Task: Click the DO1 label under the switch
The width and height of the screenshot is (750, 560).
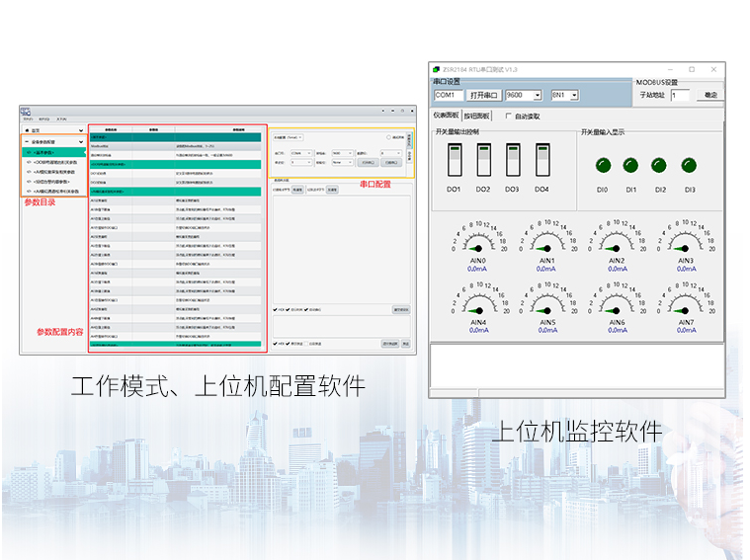Action: 454,190
